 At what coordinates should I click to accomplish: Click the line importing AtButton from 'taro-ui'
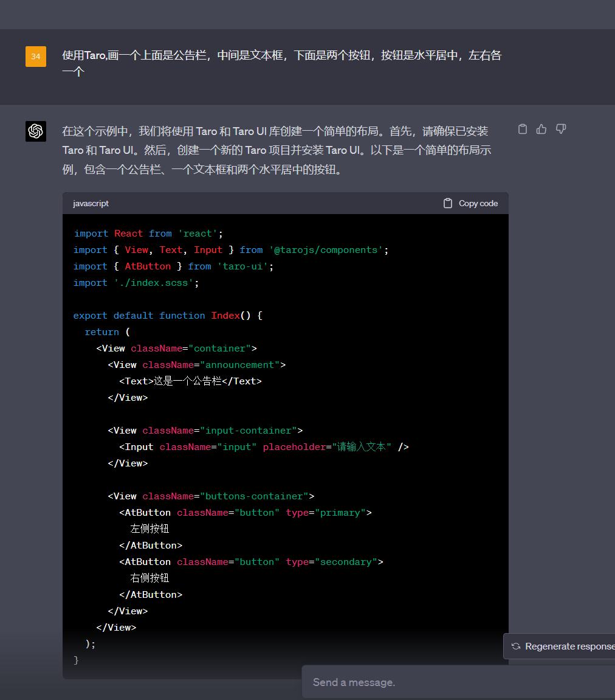point(173,266)
